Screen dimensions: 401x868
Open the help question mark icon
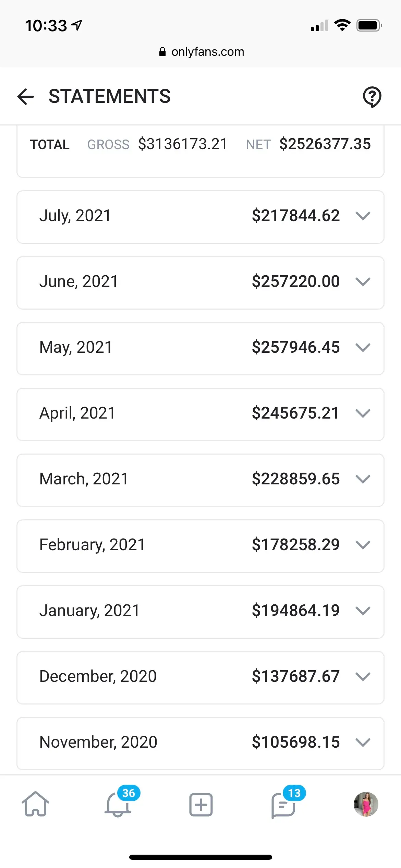pyautogui.click(x=372, y=97)
